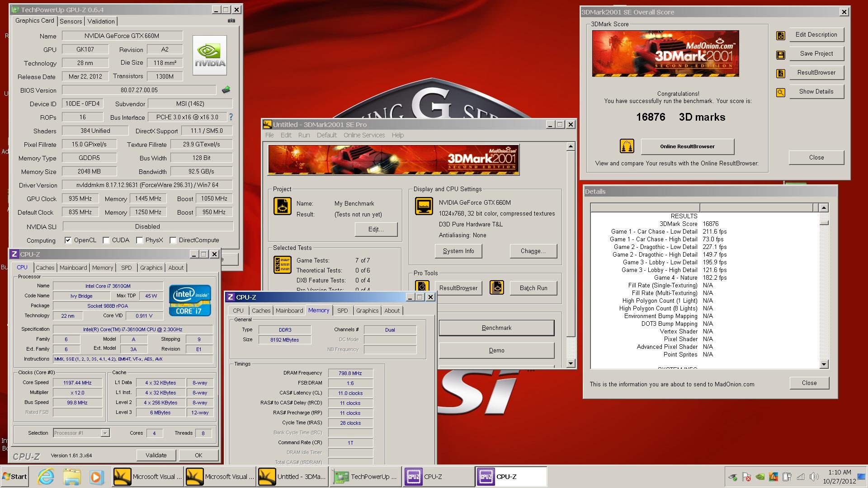Viewport: 868px width, 488px height.
Task: Click the Benchmark button
Action: coord(496,328)
